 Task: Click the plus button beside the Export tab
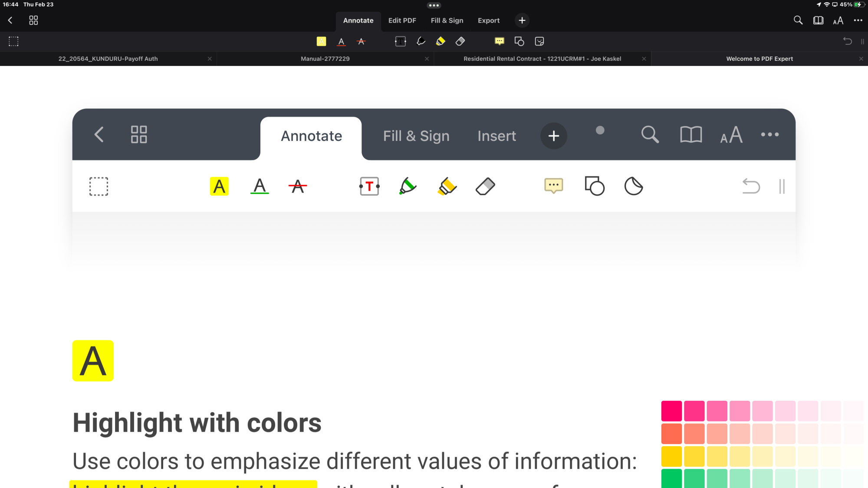[x=522, y=20]
